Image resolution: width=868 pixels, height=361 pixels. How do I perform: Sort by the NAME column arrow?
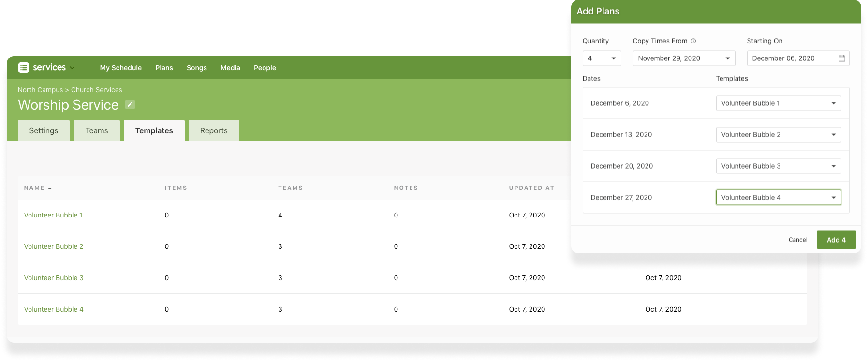(x=50, y=188)
